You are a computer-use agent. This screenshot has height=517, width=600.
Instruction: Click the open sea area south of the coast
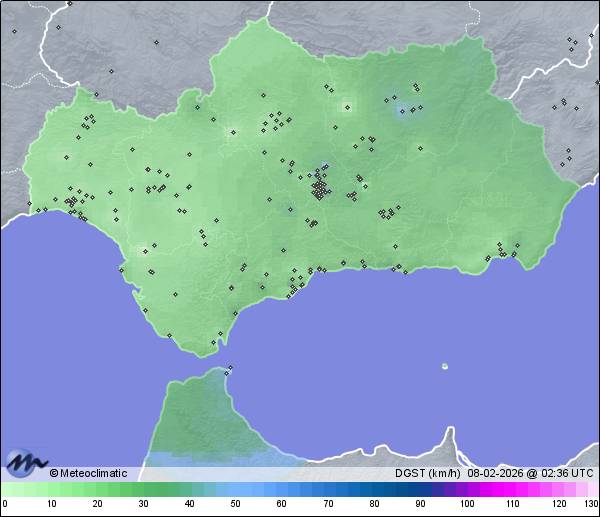(380, 330)
